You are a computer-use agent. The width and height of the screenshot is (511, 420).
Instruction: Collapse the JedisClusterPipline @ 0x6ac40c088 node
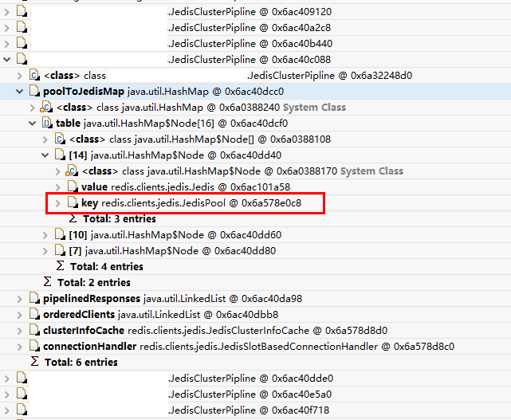pyautogui.click(x=7, y=60)
